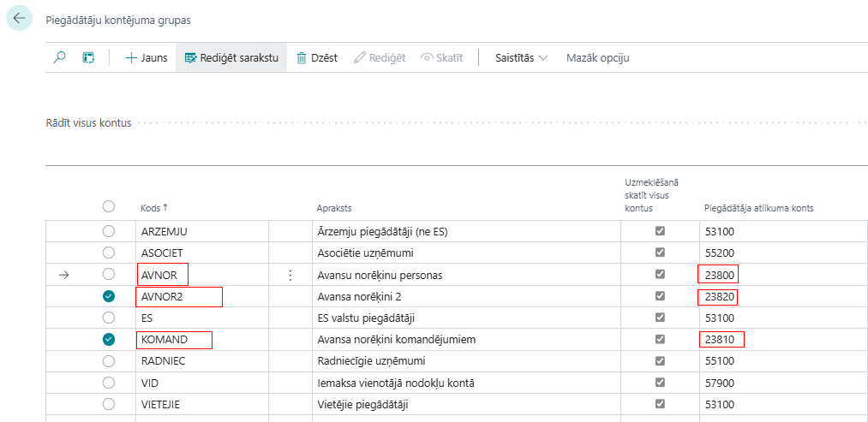Image resolution: width=868 pixels, height=422 pixels.
Task: Click account value 55200
Action: [x=720, y=253]
